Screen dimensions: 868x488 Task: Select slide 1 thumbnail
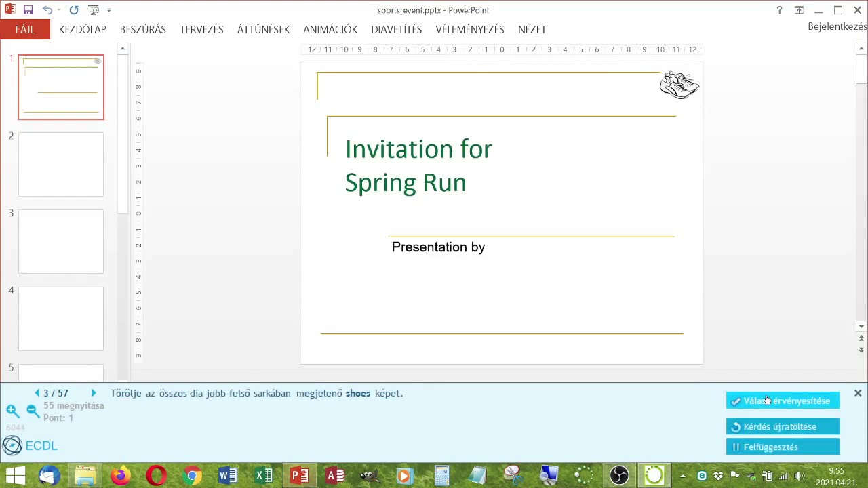click(x=61, y=87)
